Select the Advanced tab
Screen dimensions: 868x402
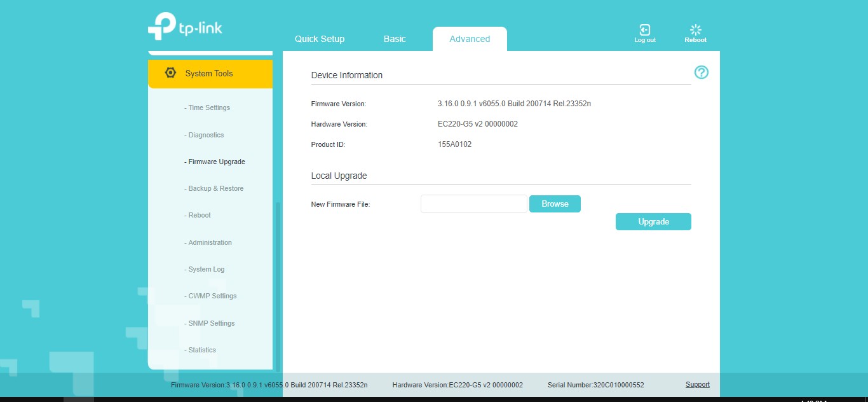pyautogui.click(x=470, y=39)
